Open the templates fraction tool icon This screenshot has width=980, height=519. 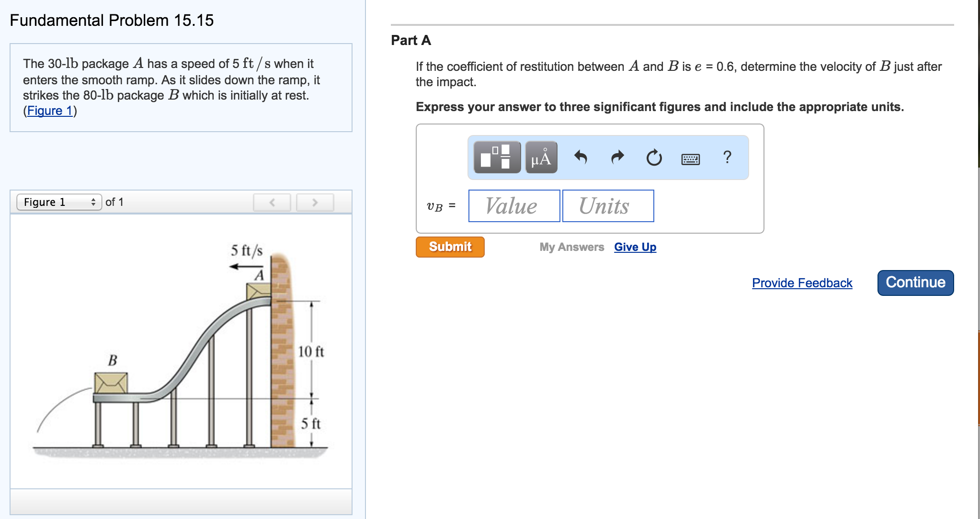pos(497,157)
